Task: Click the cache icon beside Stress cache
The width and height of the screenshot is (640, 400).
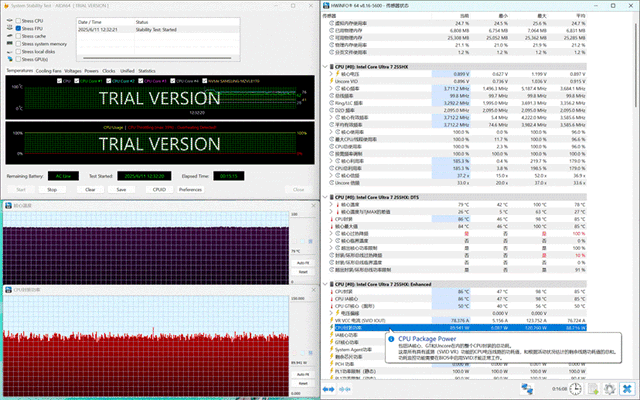Action: click(10, 36)
